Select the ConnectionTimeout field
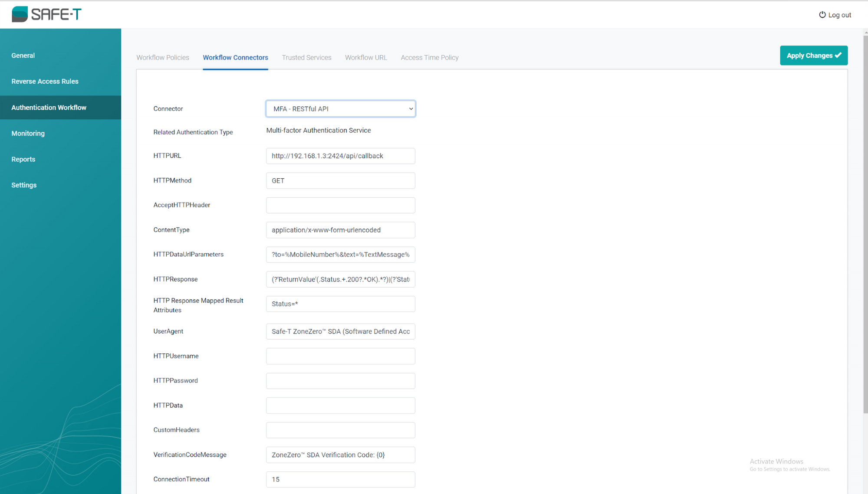 pyautogui.click(x=340, y=480)
